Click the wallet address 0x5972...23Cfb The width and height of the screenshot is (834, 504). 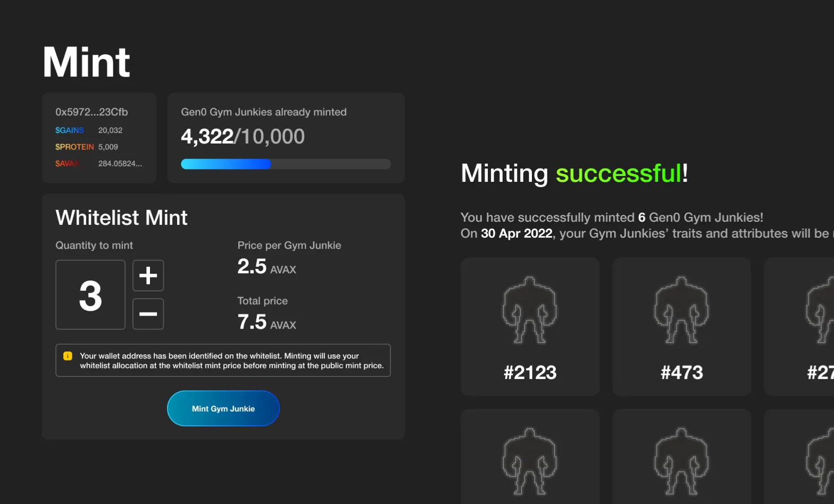tap(91, 112)
